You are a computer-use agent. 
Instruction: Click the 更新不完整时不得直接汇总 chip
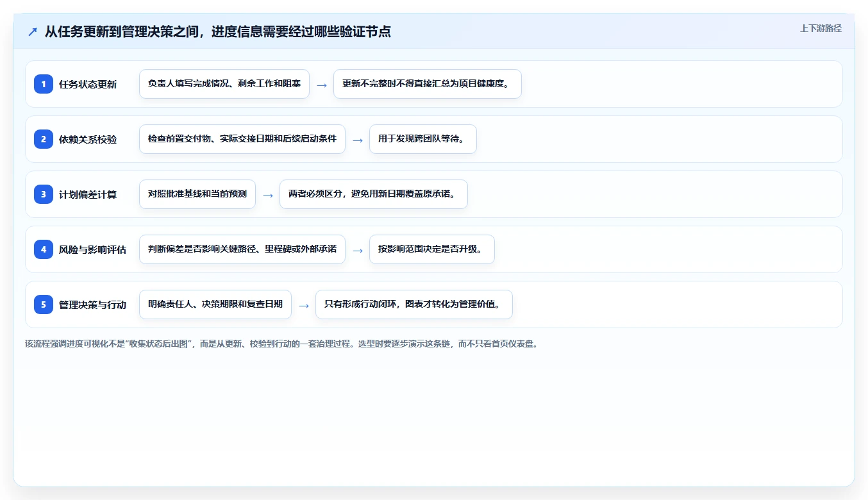[x=428, y=84]
